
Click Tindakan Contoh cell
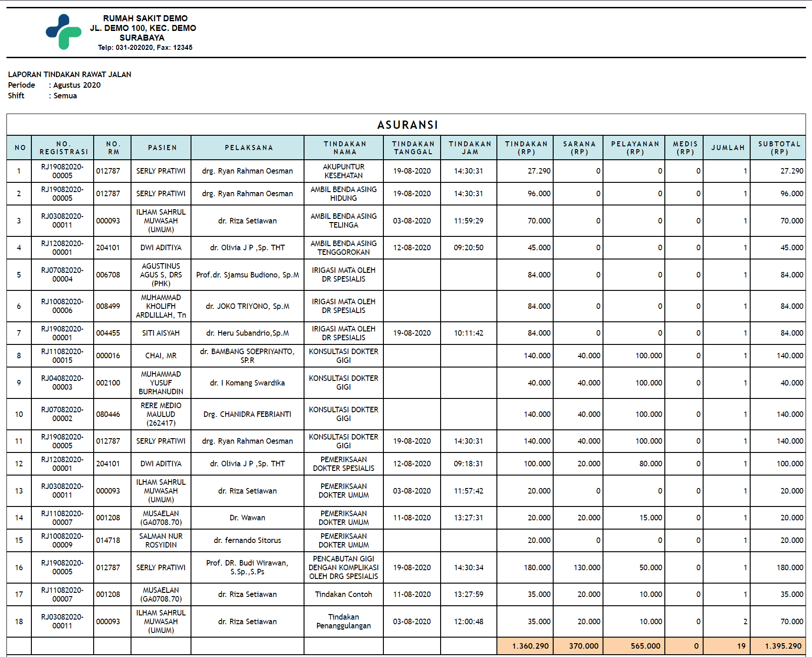(344, 594)
